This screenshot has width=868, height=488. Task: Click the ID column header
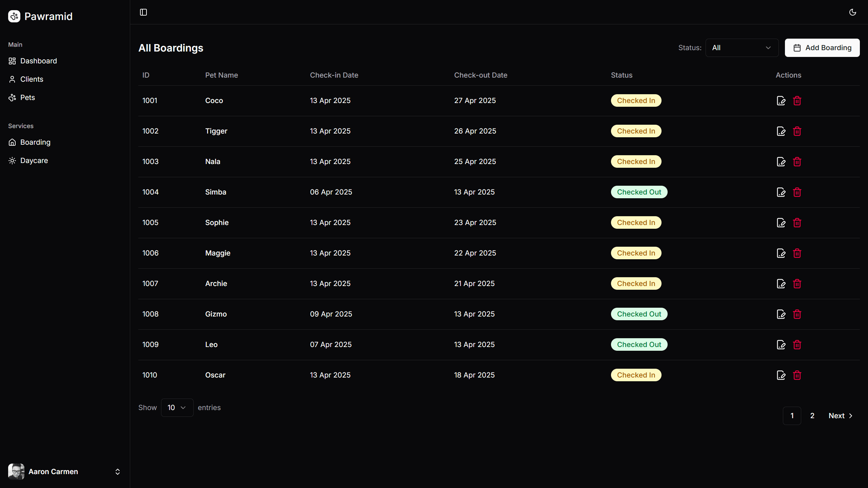point(146,75)
